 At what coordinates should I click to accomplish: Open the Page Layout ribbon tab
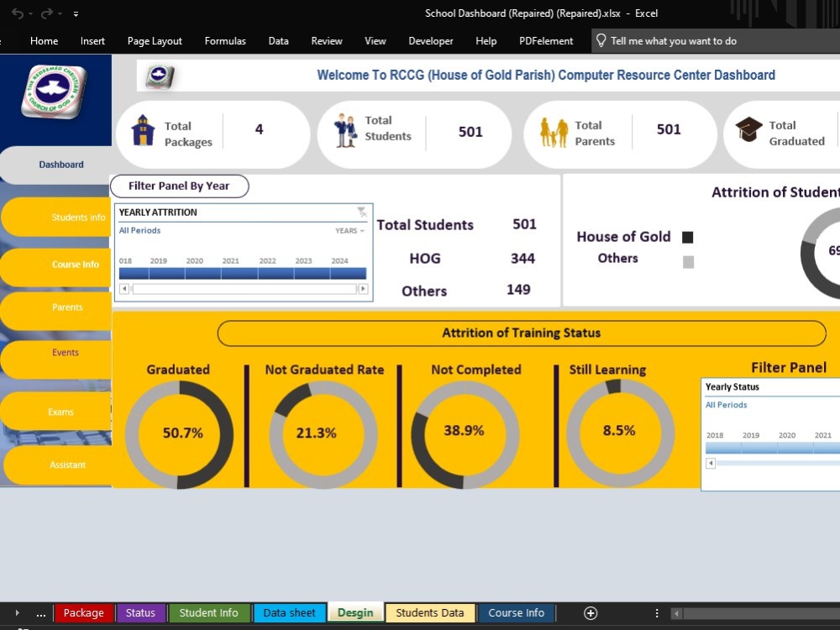[x=155, y=40]
